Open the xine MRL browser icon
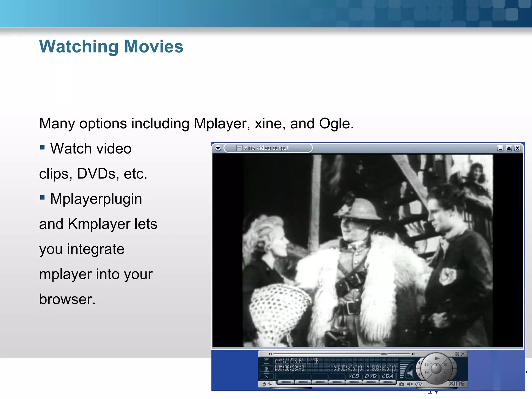 pos(267,376)
